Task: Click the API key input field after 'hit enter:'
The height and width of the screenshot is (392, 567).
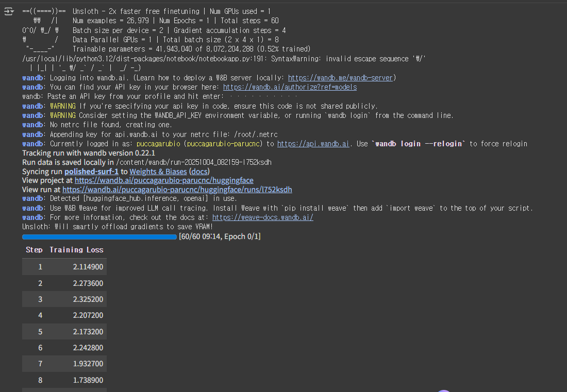Action: point(263,96)
